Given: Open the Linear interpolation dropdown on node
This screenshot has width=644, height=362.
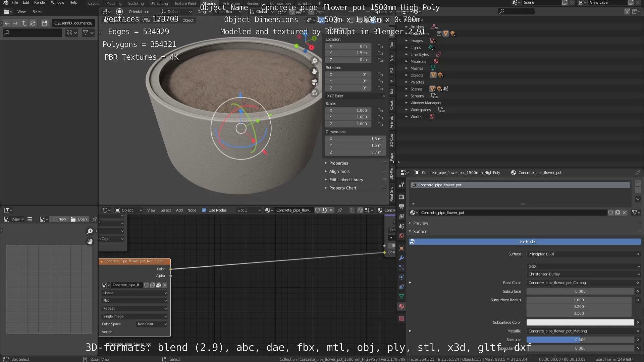Looking at the screenshot, I should [x=135, y=293].
